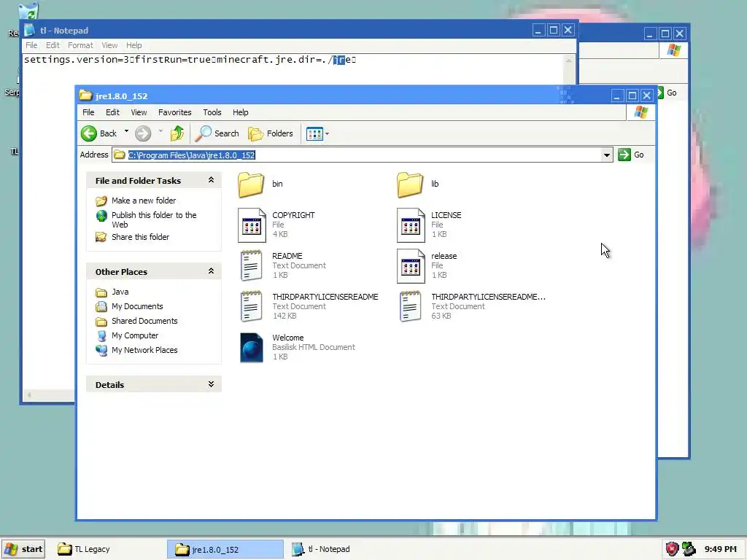The image size is (747, 560).
Task: Open Back history dropdown arrow
Action: tap(126, 131)
